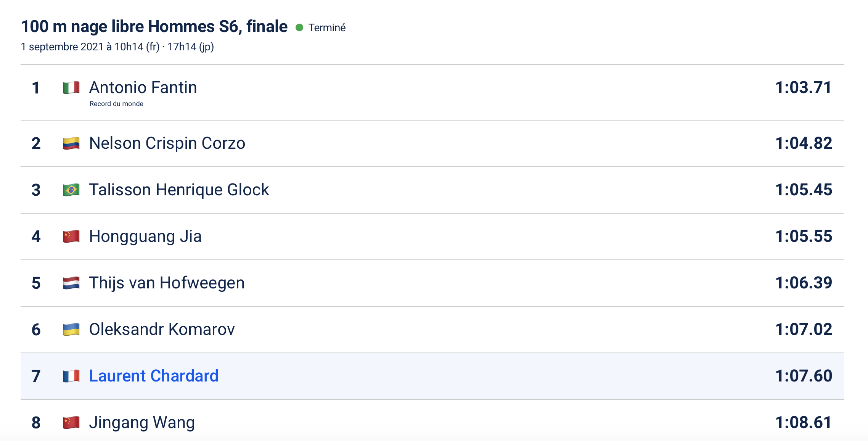Click the French flag next to Laurent Chardard

(71, 376)
